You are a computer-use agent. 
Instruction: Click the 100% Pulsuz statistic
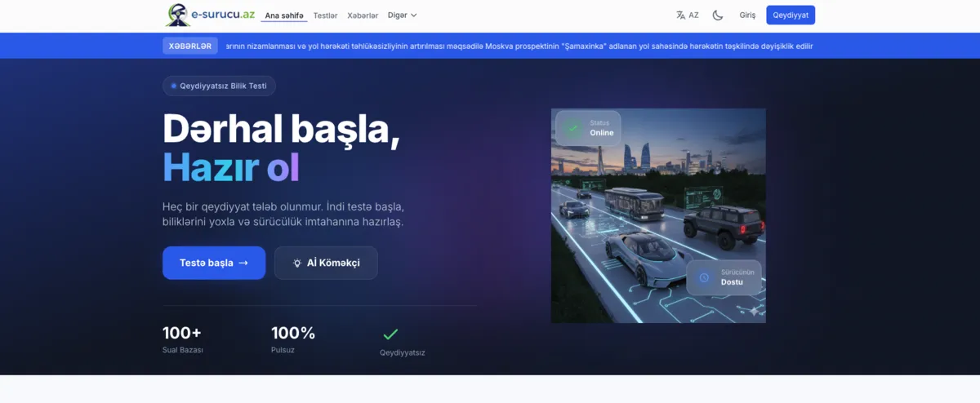tap(293, 339)
